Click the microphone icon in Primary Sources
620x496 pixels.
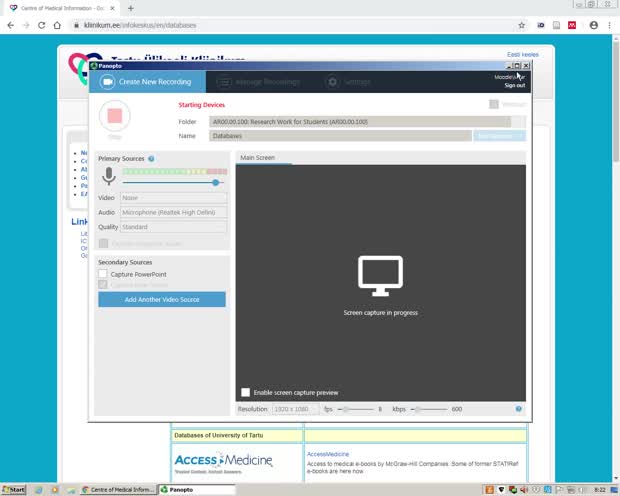109,176
